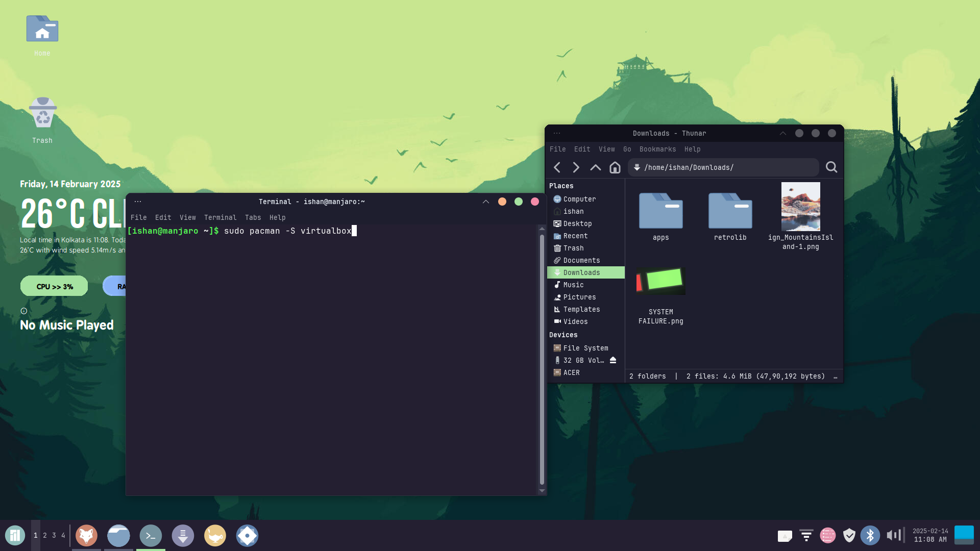Select Pictures in Places sidebar

click(x=579, y=297)
